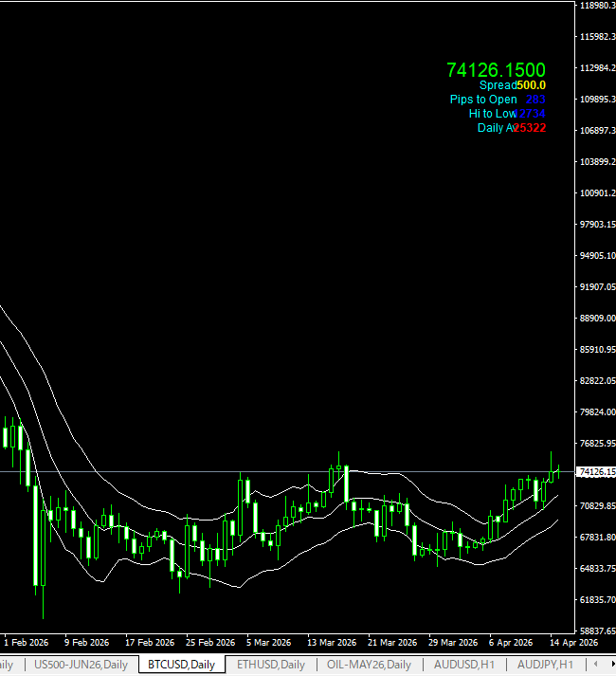Screen dimensions: 616x676
Task: Click the green 74126.1500 price display
Action: (x=496, y=70)
